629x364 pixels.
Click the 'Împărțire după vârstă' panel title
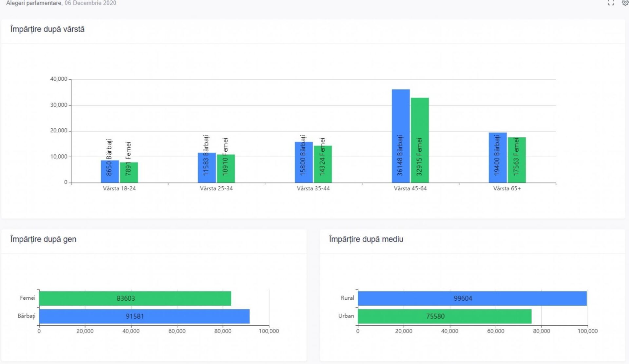point(47,29)
